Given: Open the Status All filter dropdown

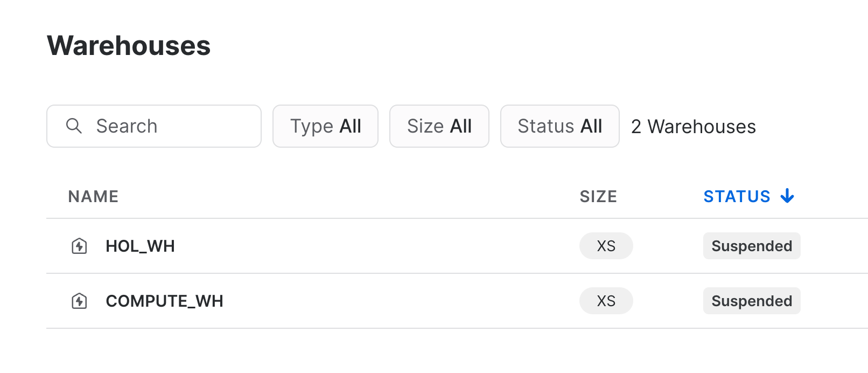Looking at the screenshot, I should click(559, 126).
